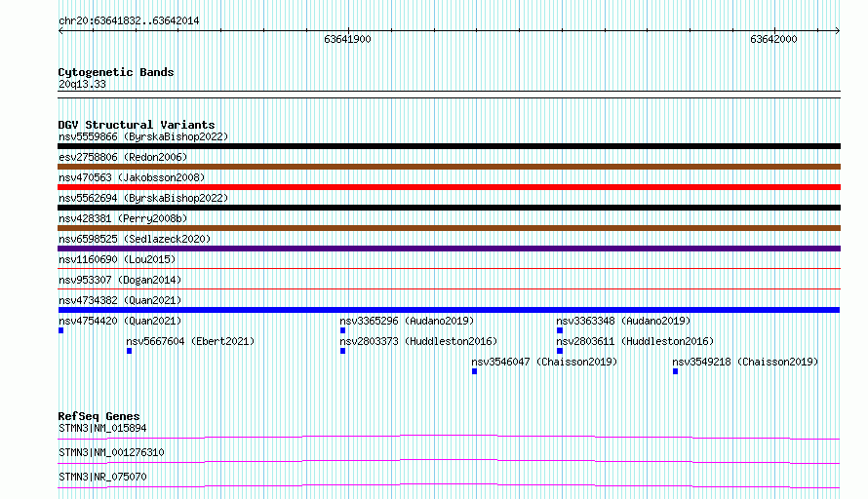The width and height of the screenshot is (868, 499).
Task: Click the brown esv2758806 variant bar
Action: [x=449, y=167]
